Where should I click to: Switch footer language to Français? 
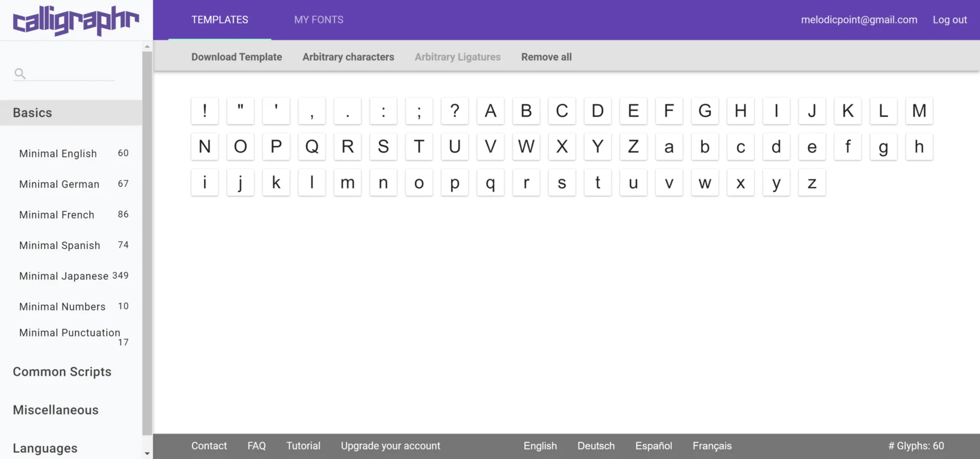(712, 445)
